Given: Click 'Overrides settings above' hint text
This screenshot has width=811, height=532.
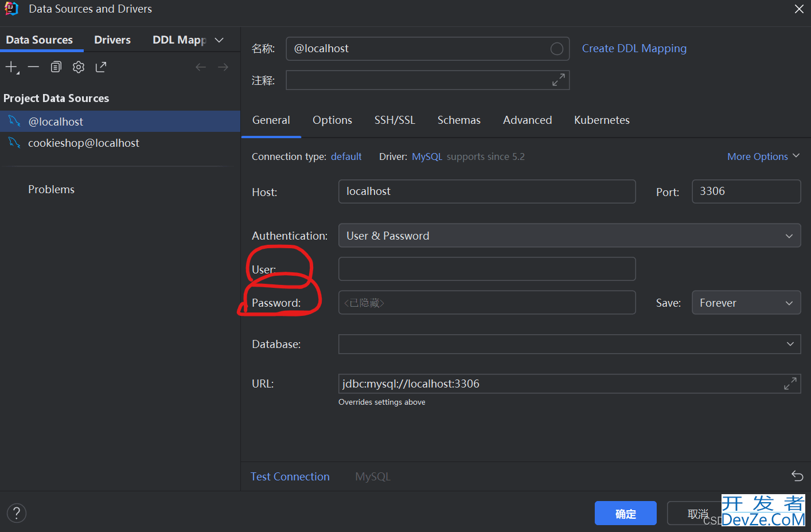Looking at the screenshot, I should pyautogui.click(x=382, y=402).
